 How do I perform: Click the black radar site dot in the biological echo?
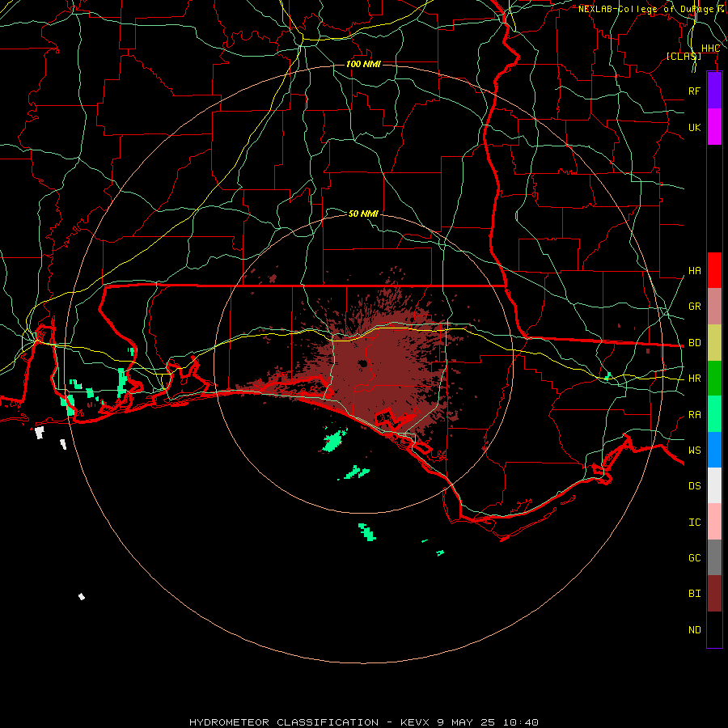pos(362,363)
